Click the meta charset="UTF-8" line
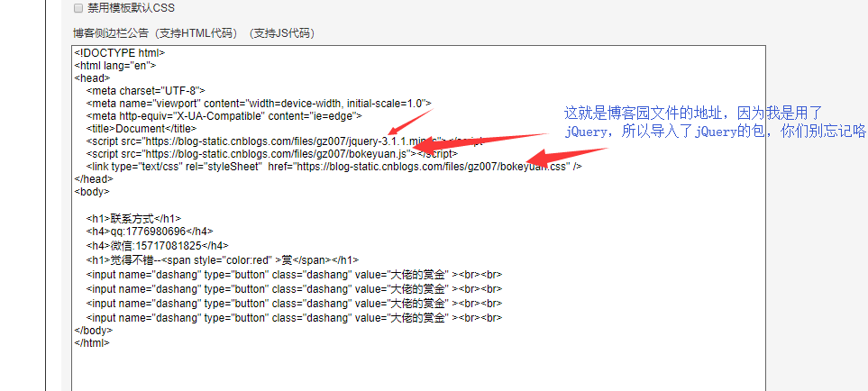Screen dimensions: 868x391 146,90
